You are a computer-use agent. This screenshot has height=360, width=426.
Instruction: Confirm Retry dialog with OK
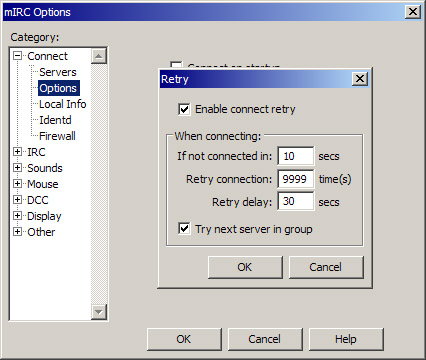[245, 267]
